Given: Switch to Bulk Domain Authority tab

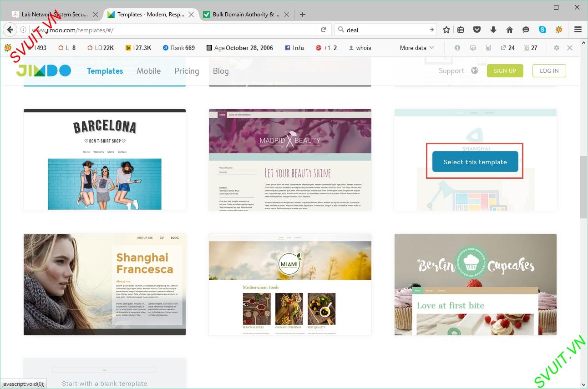Looking at the screenshot, I should pos(246,15).
